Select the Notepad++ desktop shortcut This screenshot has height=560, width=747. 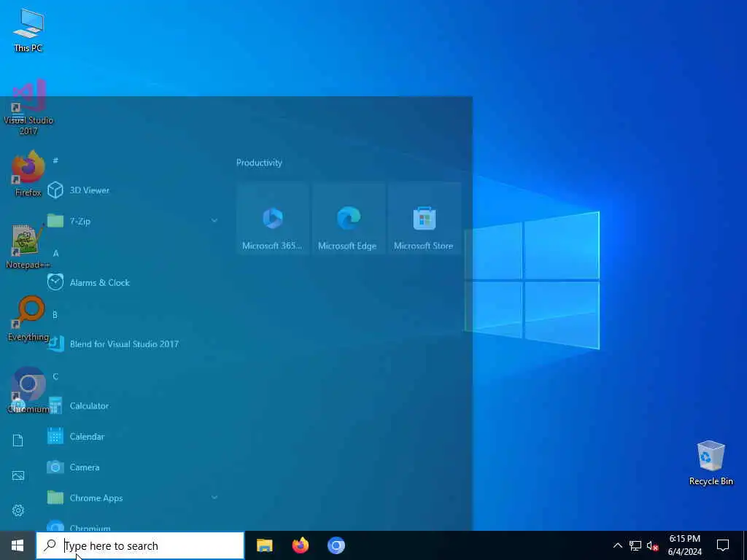tap(28, 246)
